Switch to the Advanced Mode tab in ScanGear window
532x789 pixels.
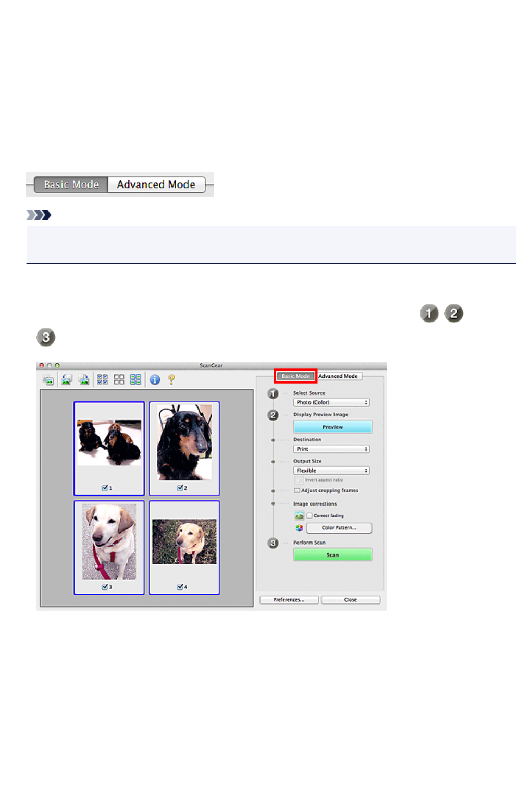339,376
